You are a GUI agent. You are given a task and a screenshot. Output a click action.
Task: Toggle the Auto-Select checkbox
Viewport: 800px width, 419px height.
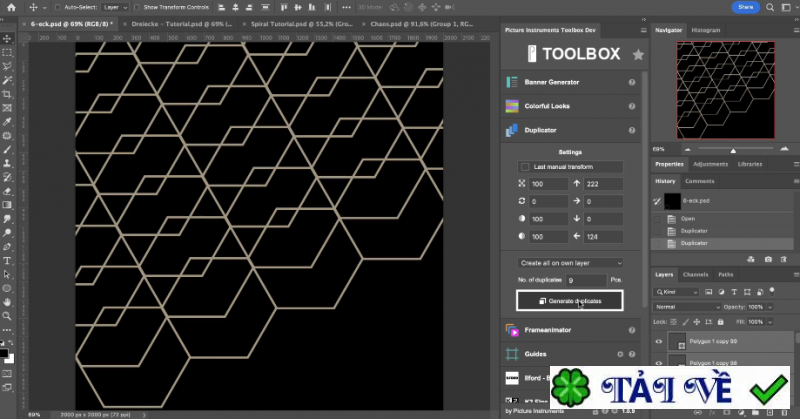(x=56, y=7)
